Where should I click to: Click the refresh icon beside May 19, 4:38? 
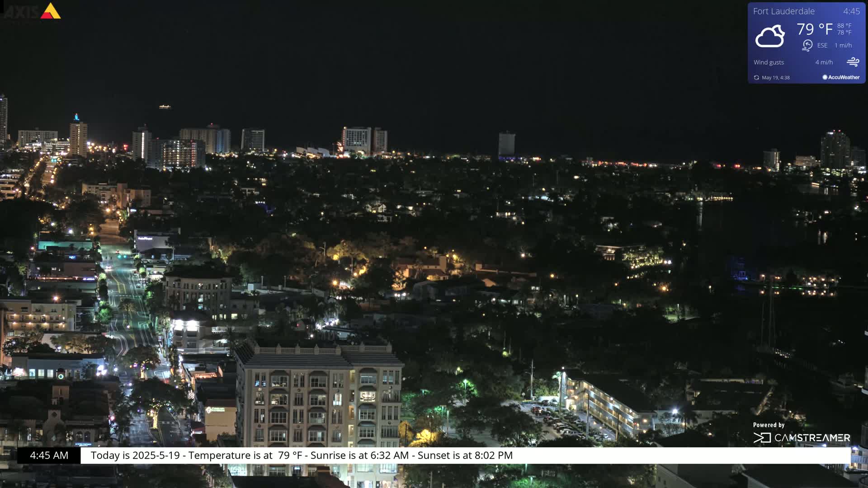pyautogui.click(x=756, y=78)
